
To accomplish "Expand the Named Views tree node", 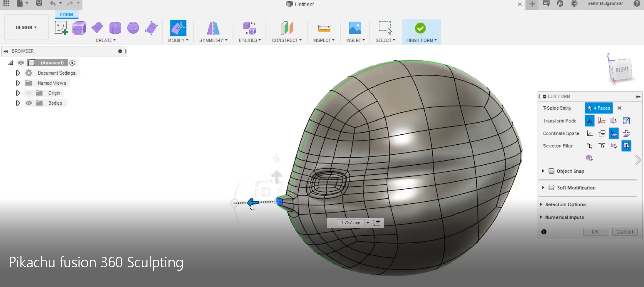I will (x=18, y=83).
